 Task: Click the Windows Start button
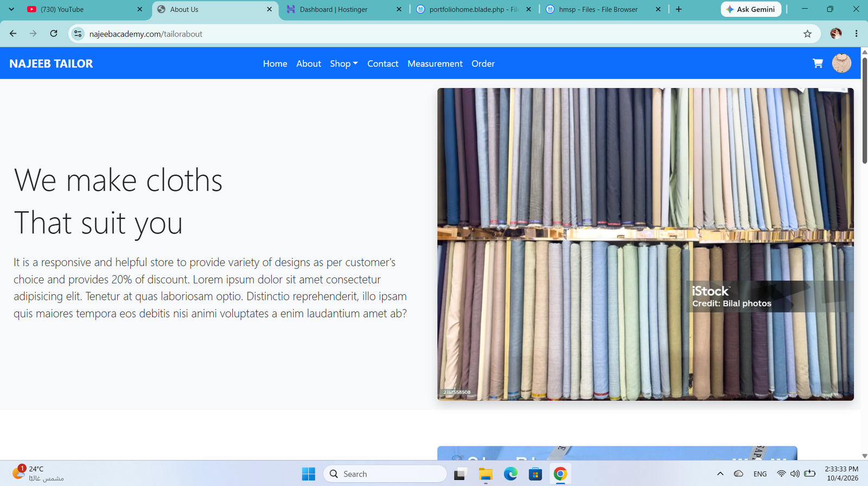tap(309, 474)
